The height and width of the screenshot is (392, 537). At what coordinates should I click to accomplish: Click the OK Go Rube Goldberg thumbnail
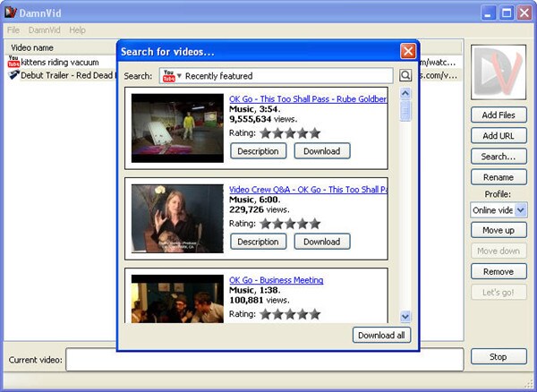[x=177, y=128]
